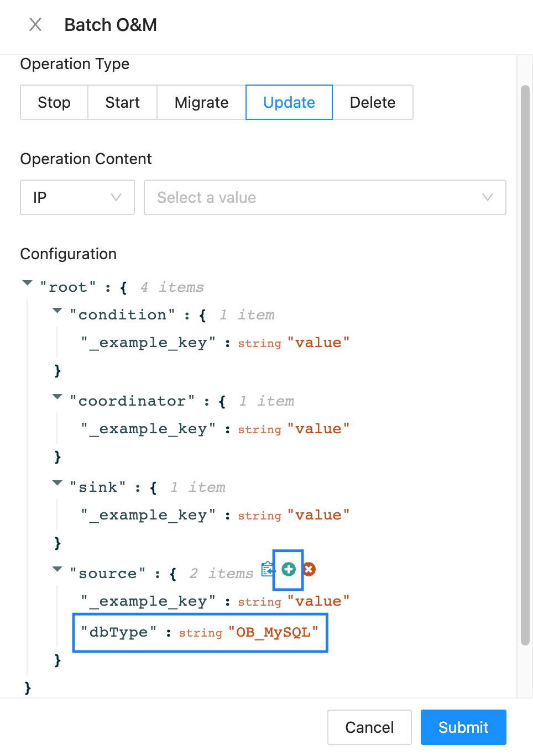
Task: Click the Cancel button
Action: [x=369, y=727]
